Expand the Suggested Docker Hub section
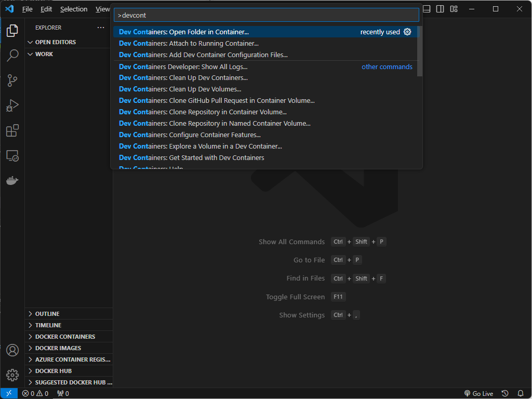Image resolution: width=532 pixels, height=399 pixels. [69, 382]
